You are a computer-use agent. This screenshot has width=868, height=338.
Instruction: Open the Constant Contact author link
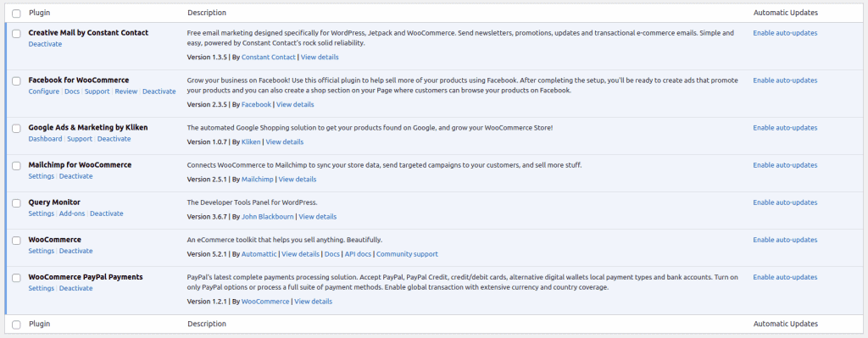pos(269,58)
